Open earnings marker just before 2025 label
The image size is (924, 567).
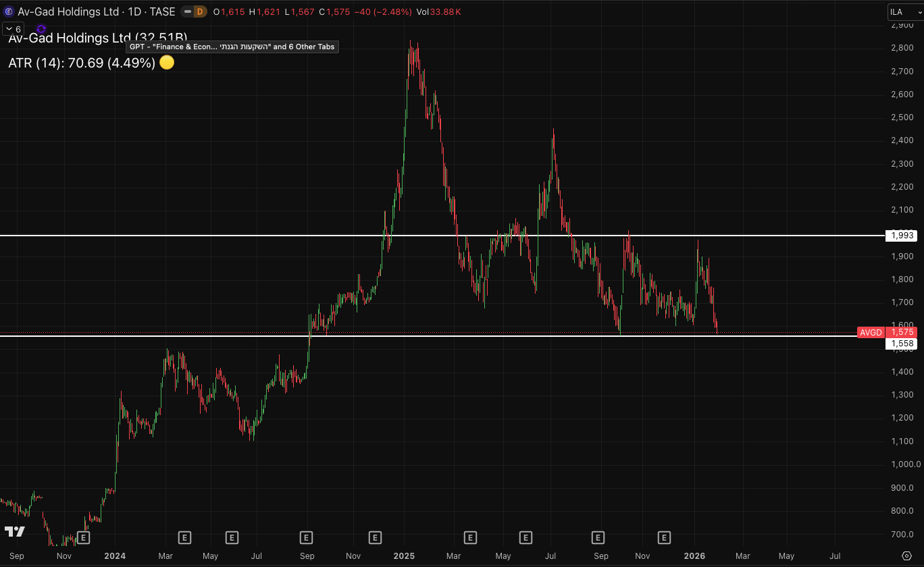(x=376, y=537)
